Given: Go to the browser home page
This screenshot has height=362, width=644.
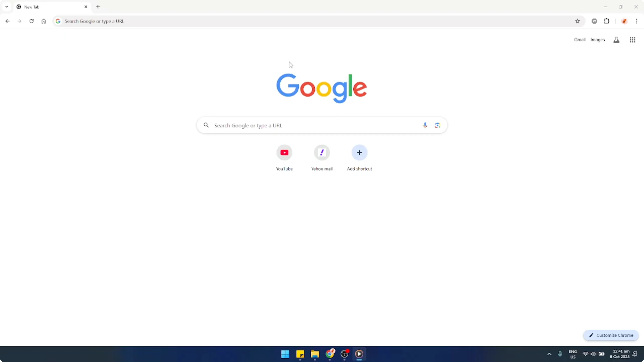Looking at the screenshot, I should coord(44,21).
